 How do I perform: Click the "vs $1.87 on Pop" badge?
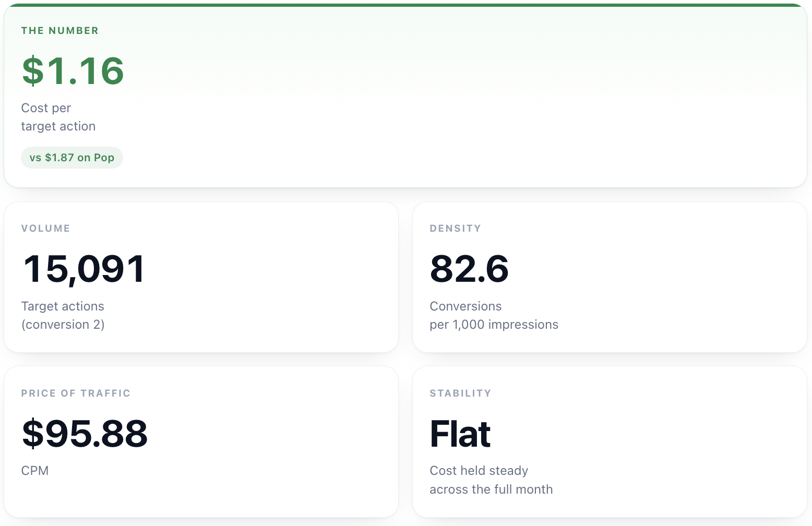[72, 158]
